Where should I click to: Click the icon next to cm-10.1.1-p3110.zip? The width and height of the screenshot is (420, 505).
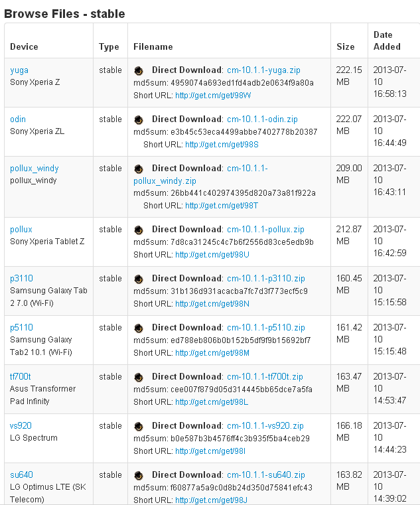tap(139, 279)
